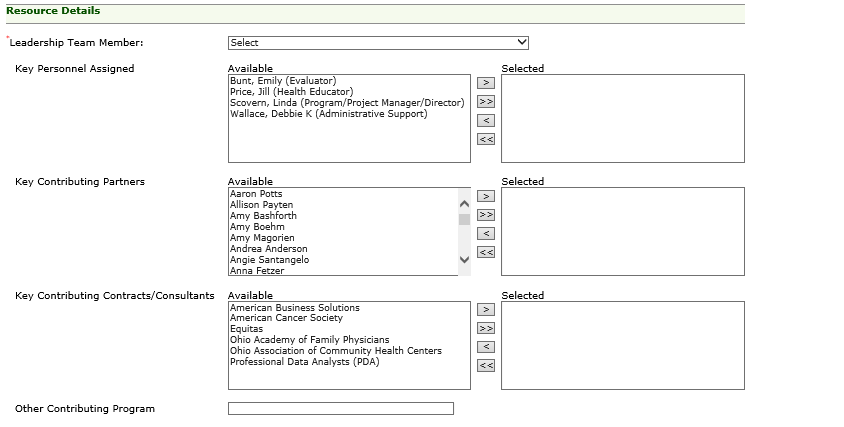Remove all Key Personnel (<<)
Screen dimensions: 844x427
click(x=486, y=139)
